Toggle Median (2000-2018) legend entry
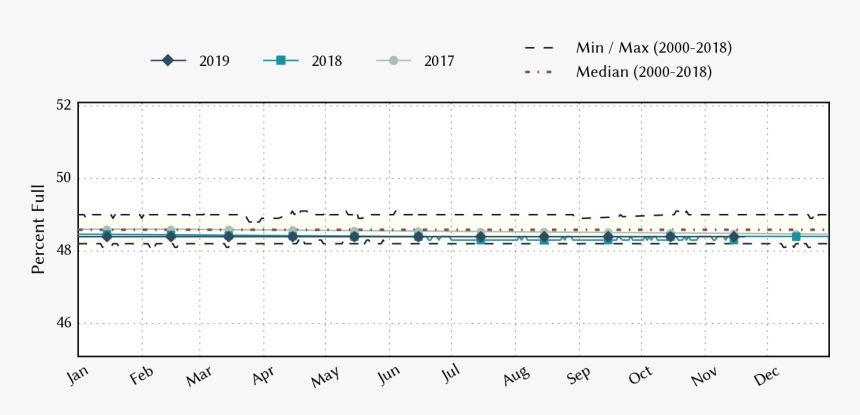Screen dimensions: 860x415 pyautogui.click(x=618, y=72)
